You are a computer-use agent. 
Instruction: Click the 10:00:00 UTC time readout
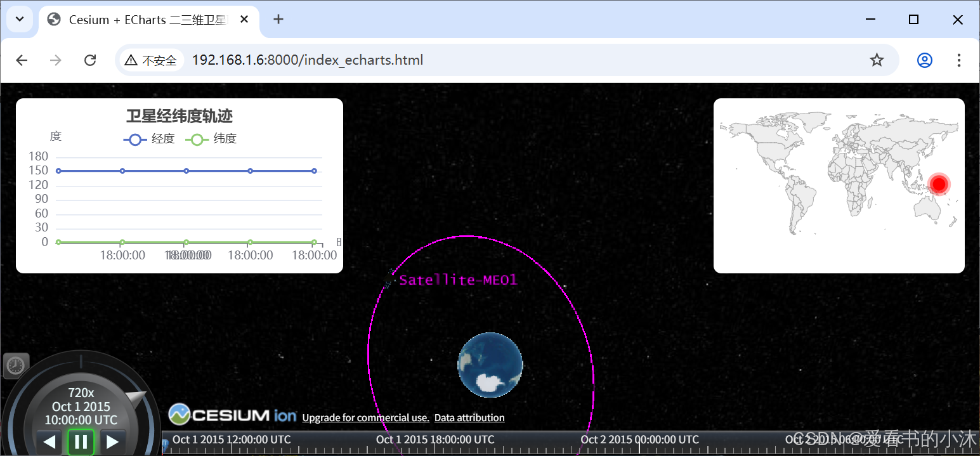pos(81,420)
